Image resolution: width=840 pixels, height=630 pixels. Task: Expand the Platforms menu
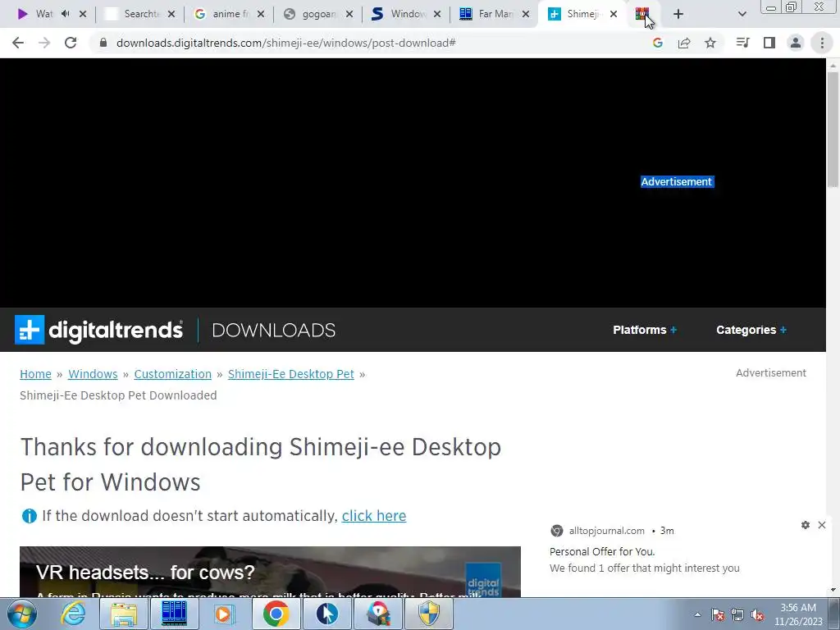click(x=645, y=330)
